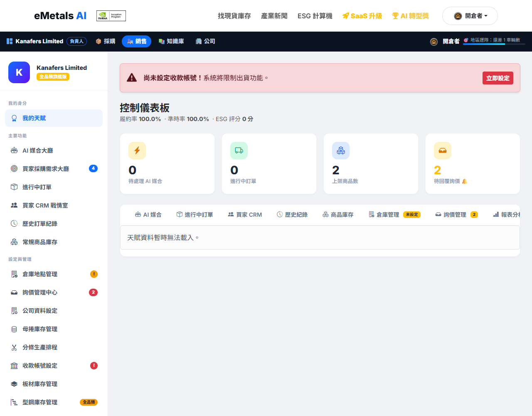Screen dimensions: 532x416
Task: Click the 買家採購需求大廳 target icon
Action: point(14,169)
